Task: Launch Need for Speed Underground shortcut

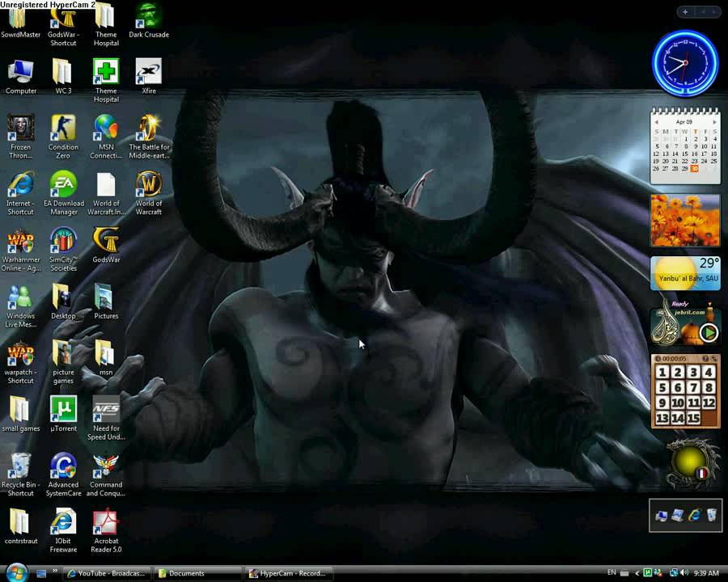Action: pos(106,418)
